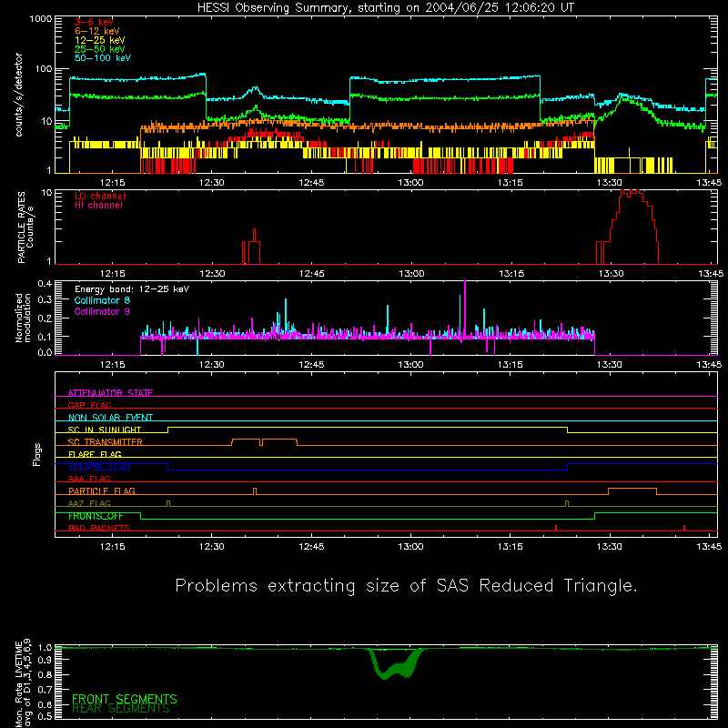
Task: Select the SC IN SUNLIGHT flag label
Action: 105,430
